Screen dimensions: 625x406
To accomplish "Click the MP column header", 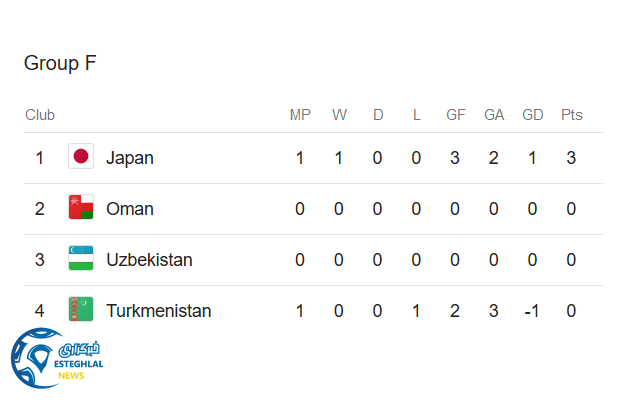I will coord(300,115).
